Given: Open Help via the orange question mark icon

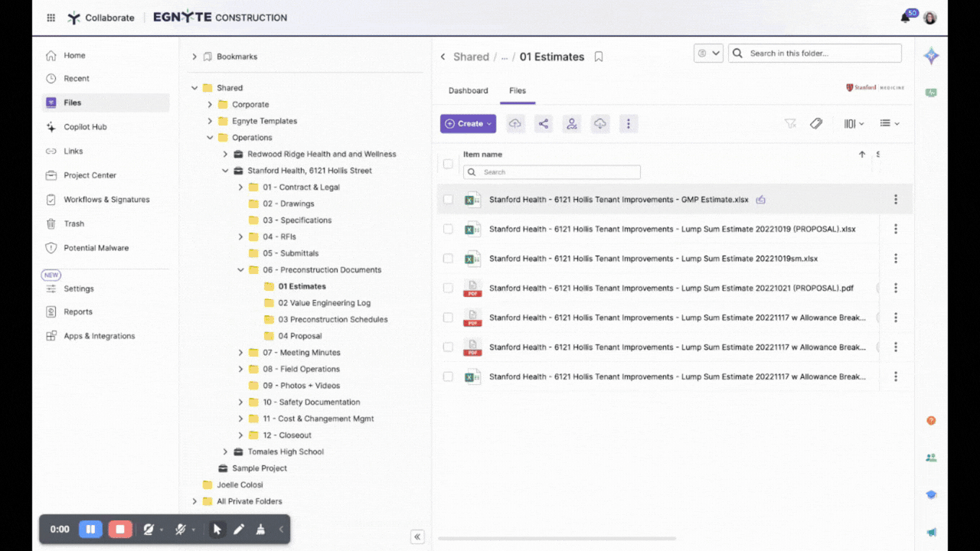Looking at the screenshot, I should [931, 420].
